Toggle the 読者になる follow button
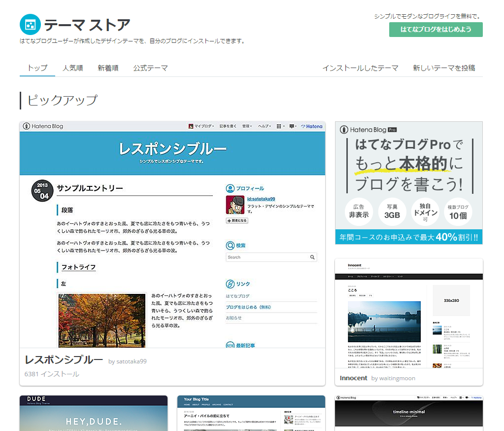This screenshot has width=504, height=431. pos(237,220)
